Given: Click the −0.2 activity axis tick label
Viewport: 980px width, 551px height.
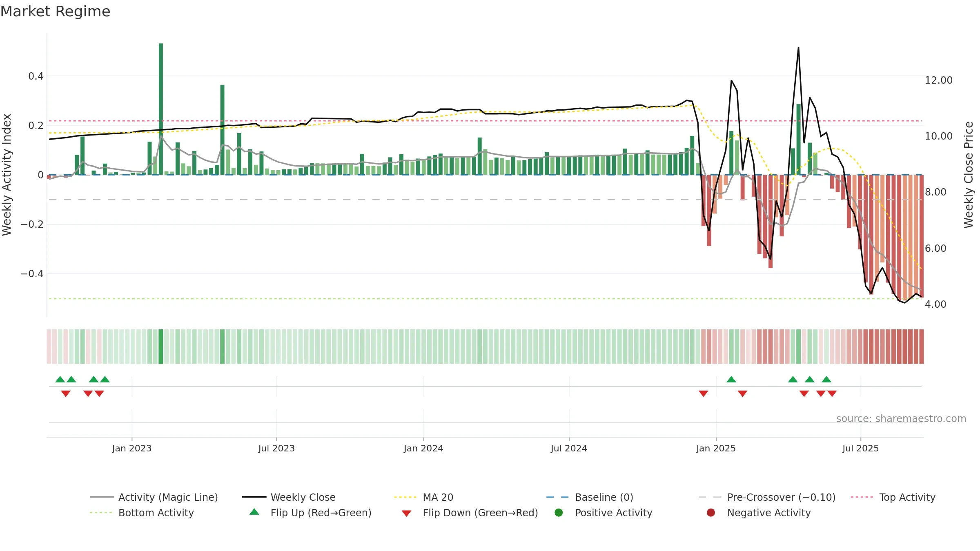Looking at the screenshot, I should (x=32, y=224).
